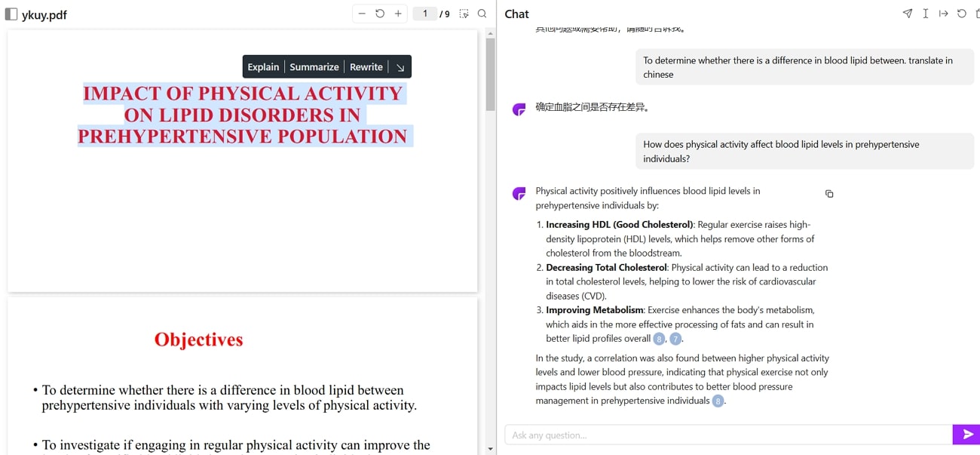Open citation 7 in the answer
Image resolution: width=980 pixels, height=455 pixels.
pos(675,339)
